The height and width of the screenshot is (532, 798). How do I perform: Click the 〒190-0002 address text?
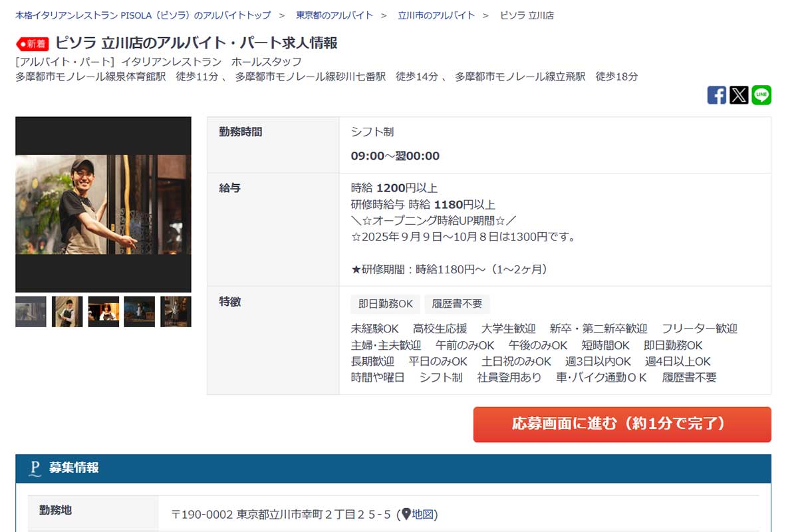tap(281, 514)
